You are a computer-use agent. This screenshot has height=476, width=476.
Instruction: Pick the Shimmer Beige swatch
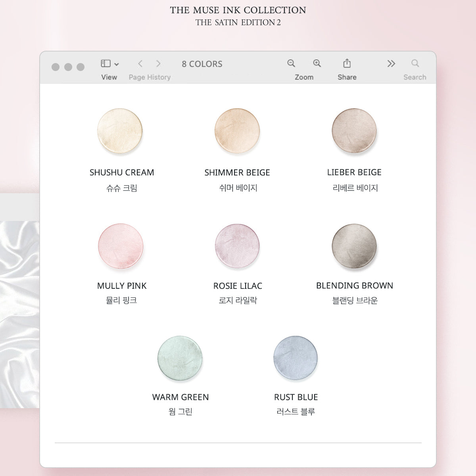coord(237,131)
